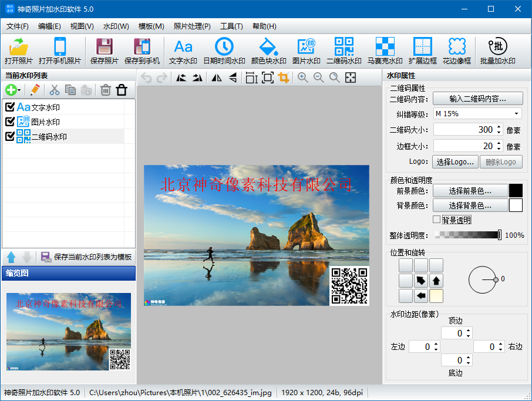The height and width of the screenshot is (401, 532).
Task: Open the 编辑(E) menu
Action: pyautogui.click(x=49, y=26)
